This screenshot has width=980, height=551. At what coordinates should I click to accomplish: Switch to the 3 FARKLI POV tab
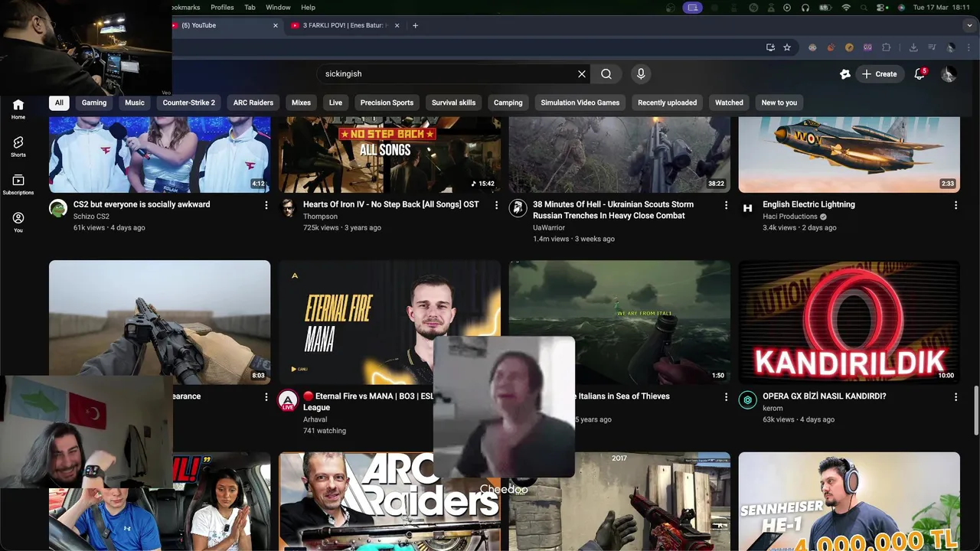[x=345, y=25]
